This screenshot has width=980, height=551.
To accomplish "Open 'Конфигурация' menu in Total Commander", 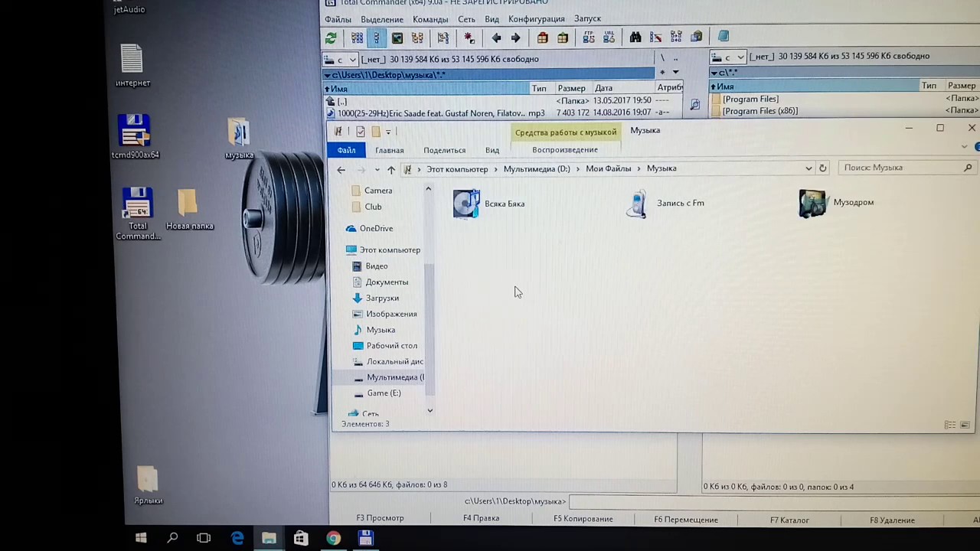I will click(x=536, y=19).
